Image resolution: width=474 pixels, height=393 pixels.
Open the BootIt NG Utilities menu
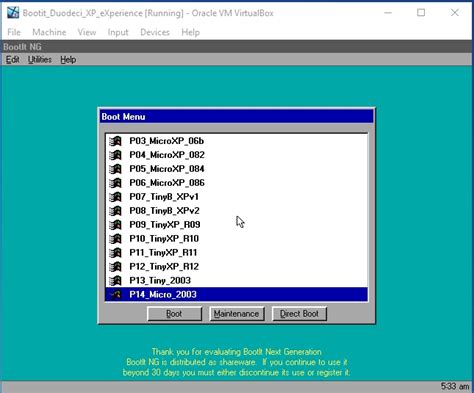point(40,60)
